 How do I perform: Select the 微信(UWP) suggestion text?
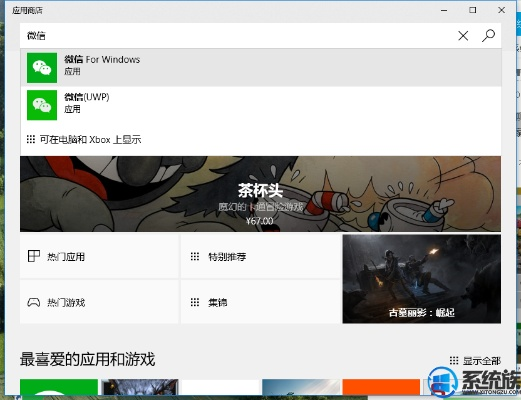click(x=87, y=97)
